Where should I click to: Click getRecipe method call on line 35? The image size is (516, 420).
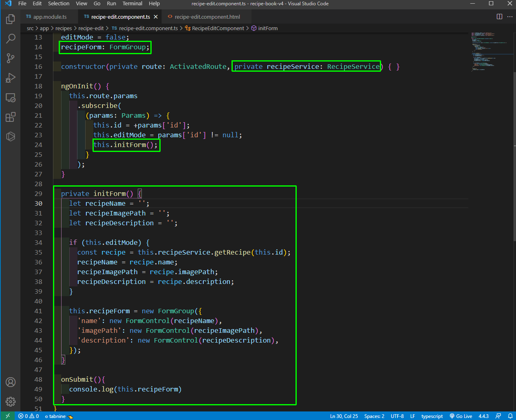click(x=232, y=252)
